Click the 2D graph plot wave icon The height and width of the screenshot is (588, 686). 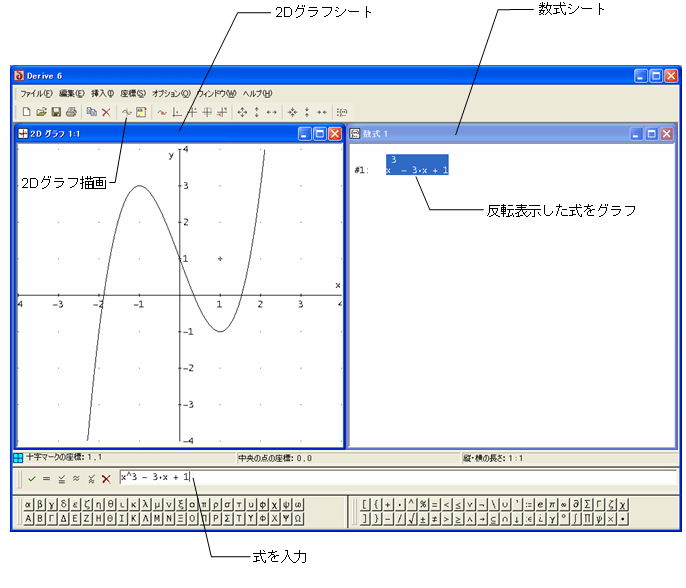click(126, 112)
